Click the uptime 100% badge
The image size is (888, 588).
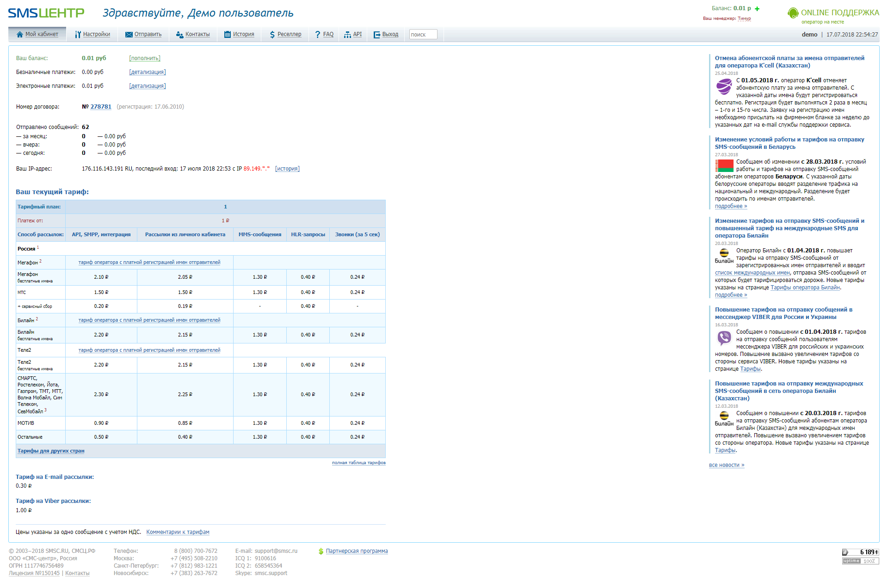(x=860, y=561)
